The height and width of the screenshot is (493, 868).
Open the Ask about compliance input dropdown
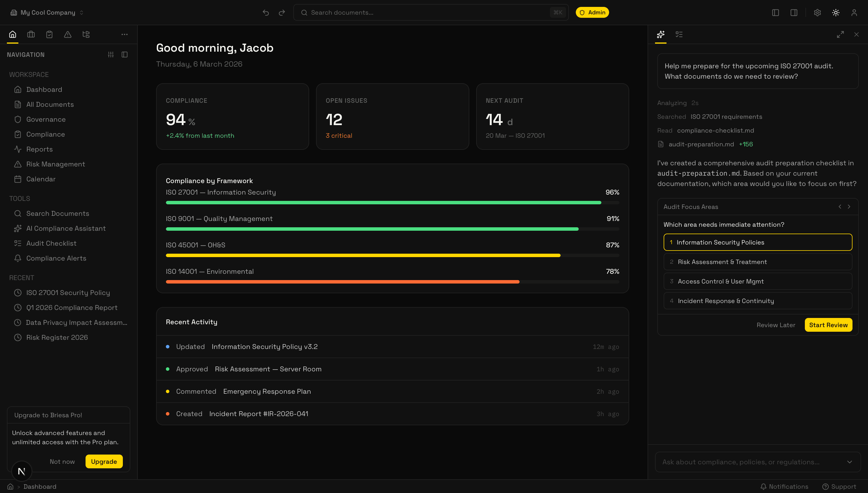[849, 461]
